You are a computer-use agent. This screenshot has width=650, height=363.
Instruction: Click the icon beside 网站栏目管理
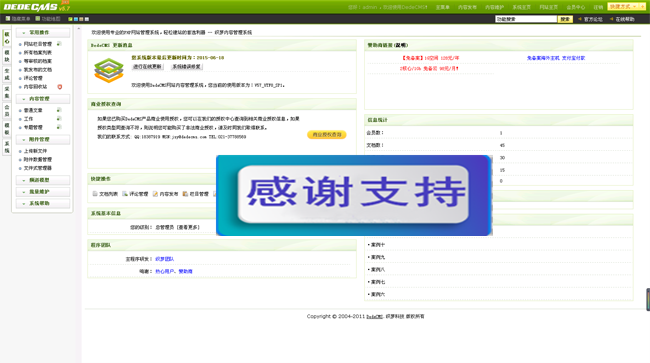pyautogui.click(x=59, y=44)
